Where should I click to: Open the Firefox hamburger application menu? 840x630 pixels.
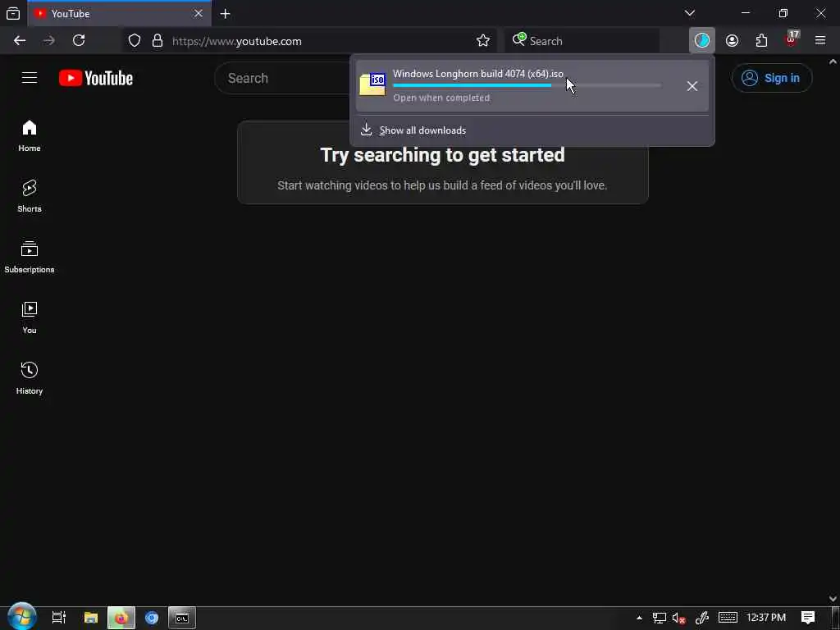pos(820,41)
